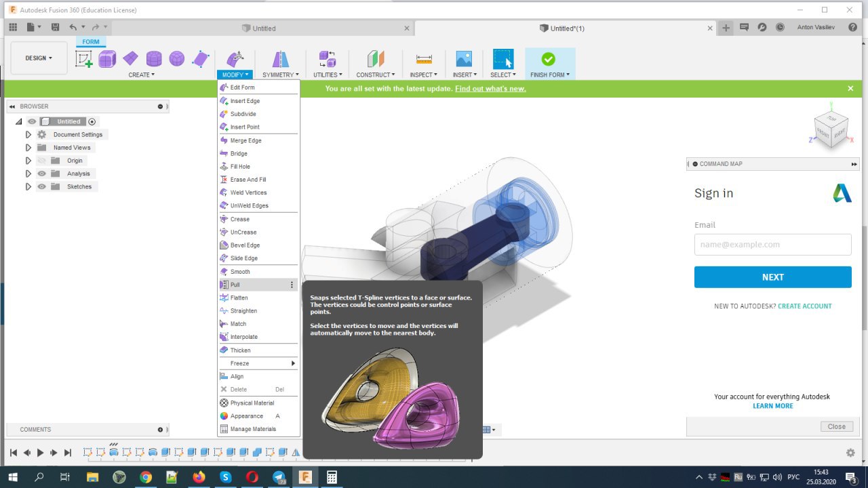Add a new design tab with plus
The image size is (868, 488).
tap(726, 28)
